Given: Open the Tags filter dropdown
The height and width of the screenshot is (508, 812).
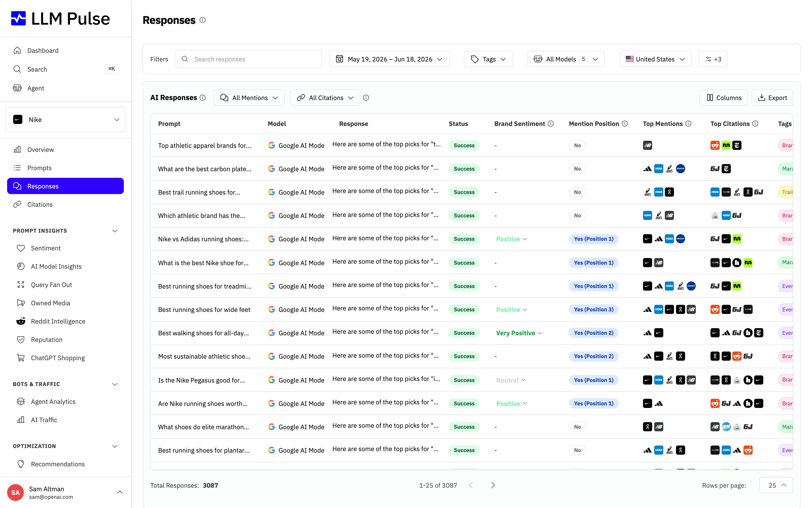Looking at the screenshot, I should pos(488,59).
